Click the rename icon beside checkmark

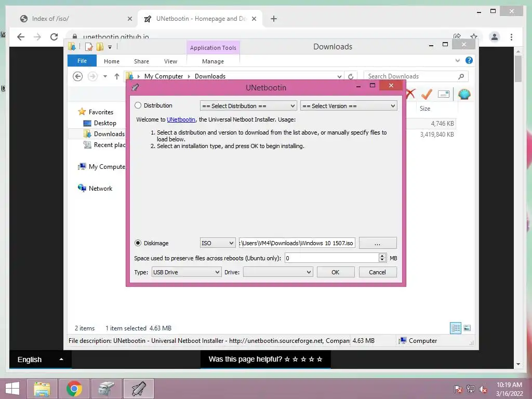click(444, 94)
